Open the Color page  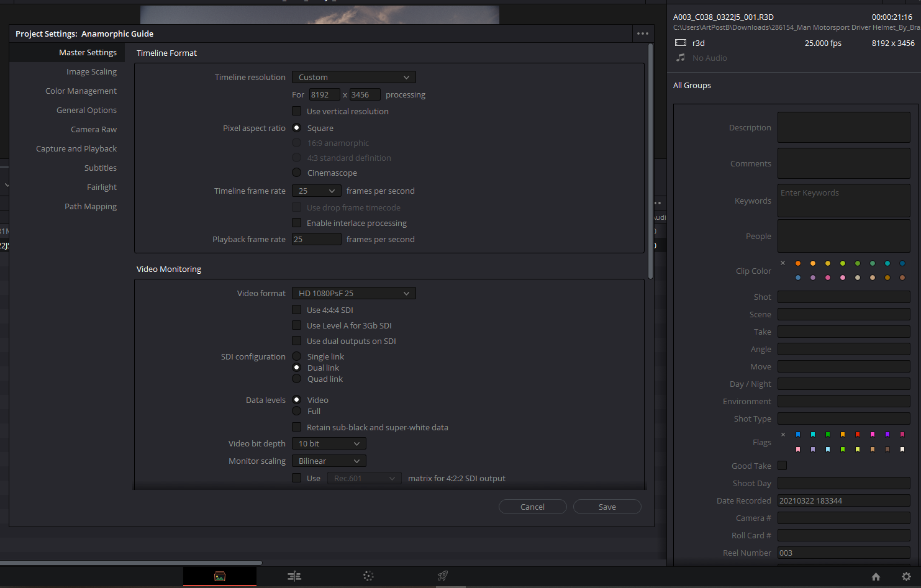pyautogui.click(x=368, y=576)
